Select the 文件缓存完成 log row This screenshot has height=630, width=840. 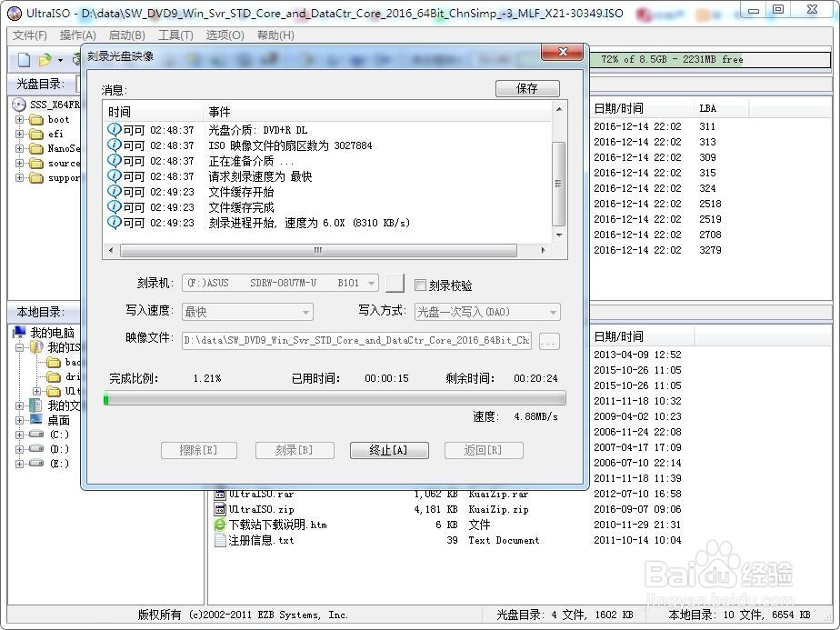[x=326, y=206]
